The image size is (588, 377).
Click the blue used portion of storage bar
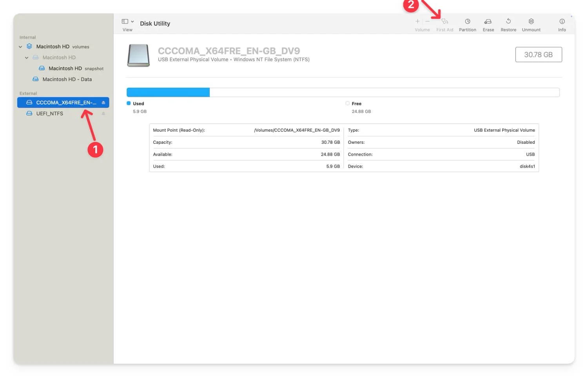pyautogui.click(x=168, y=92)
